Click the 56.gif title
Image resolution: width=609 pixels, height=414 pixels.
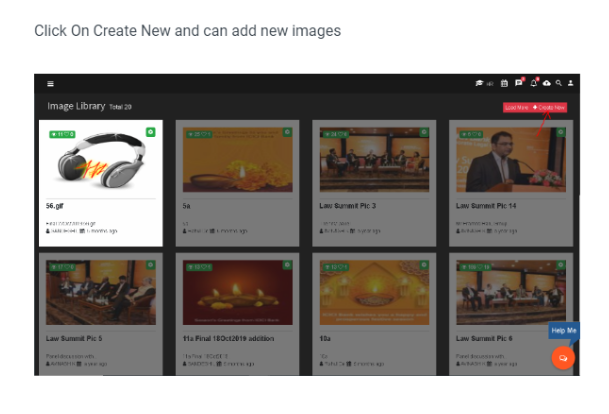[x=55, y=206]
